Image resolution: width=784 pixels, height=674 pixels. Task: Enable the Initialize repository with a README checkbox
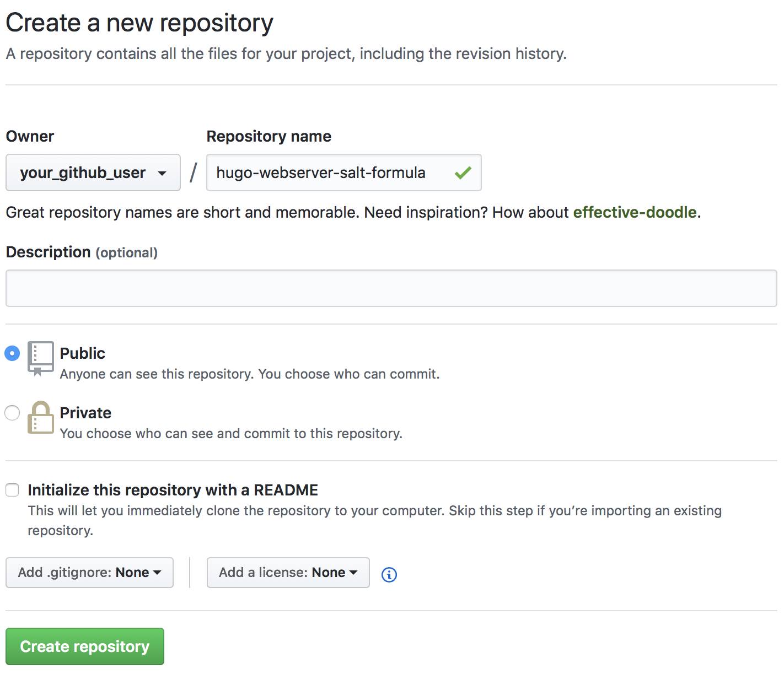(x=12, y=489)
